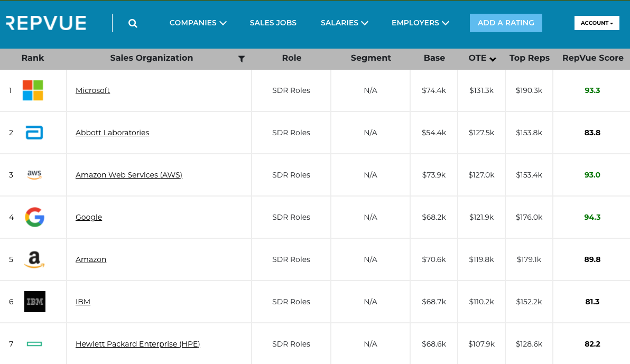Open the Microsoft company link
This screenshot has width=630, height=364.
coord(92,90)
